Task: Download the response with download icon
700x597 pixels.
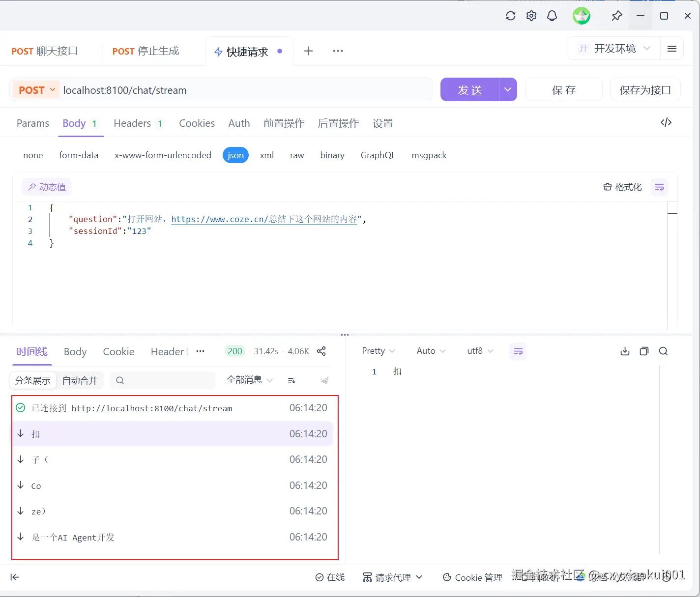Action: click(625, 351)
